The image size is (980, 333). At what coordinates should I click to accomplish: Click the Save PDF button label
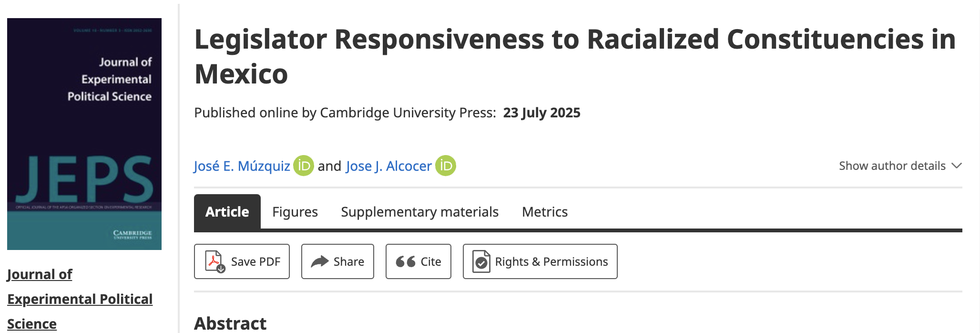click(x=255, y=261)
